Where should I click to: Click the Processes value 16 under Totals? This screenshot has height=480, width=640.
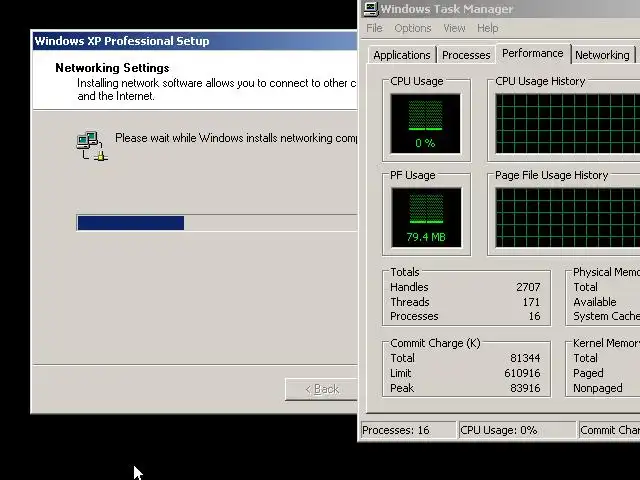534,316
